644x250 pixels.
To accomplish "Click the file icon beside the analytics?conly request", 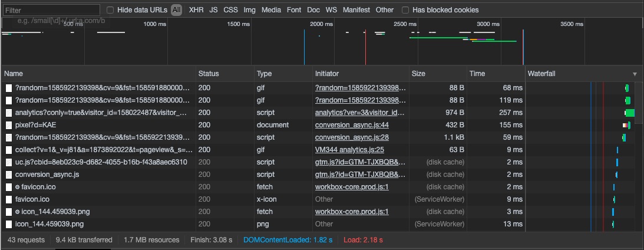I will point(9,113).
